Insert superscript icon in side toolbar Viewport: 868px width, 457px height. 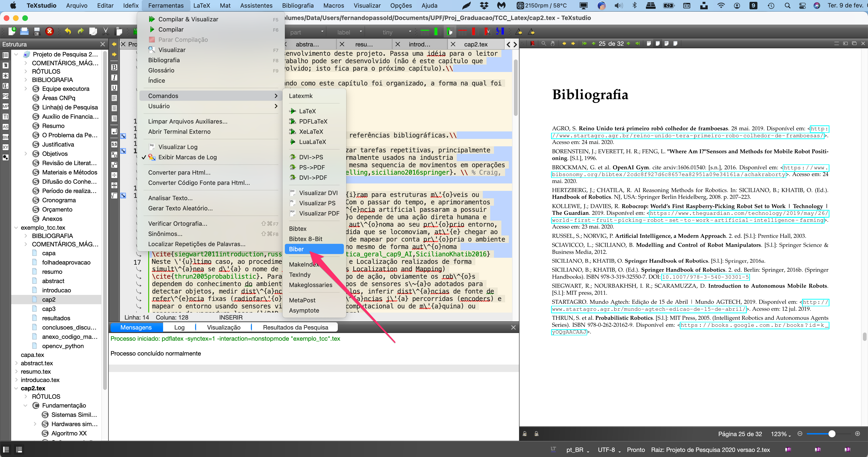(114, 165)
